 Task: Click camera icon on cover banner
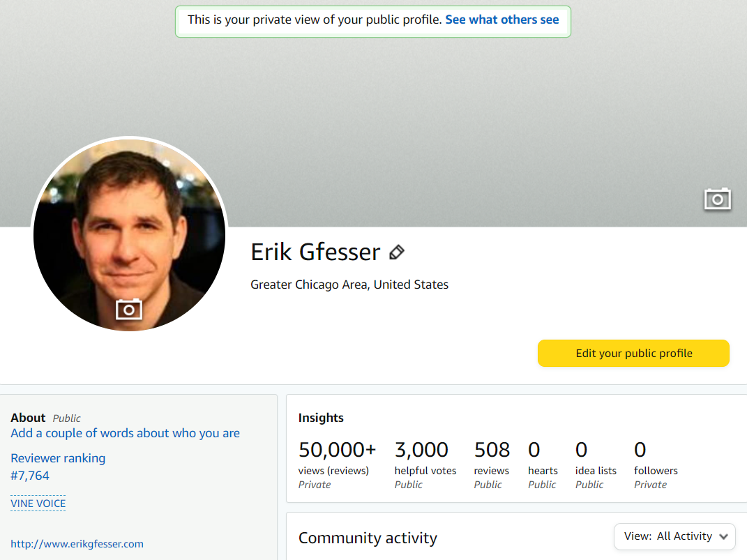pos(717,199)
